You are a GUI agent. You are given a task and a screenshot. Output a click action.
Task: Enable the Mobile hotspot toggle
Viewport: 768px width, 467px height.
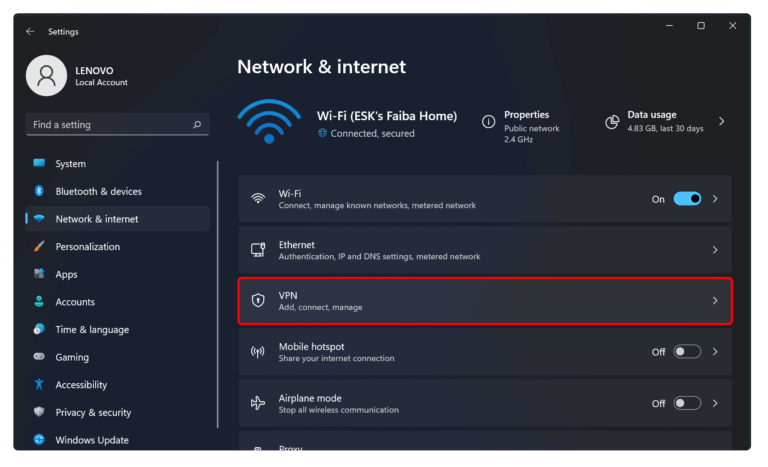click(687, 352)
